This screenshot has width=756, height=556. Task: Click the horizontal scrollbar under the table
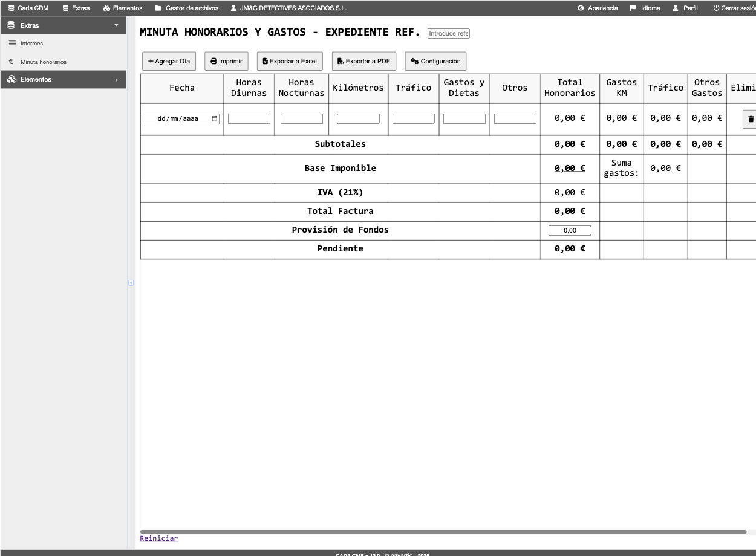(x=443, y=532)
